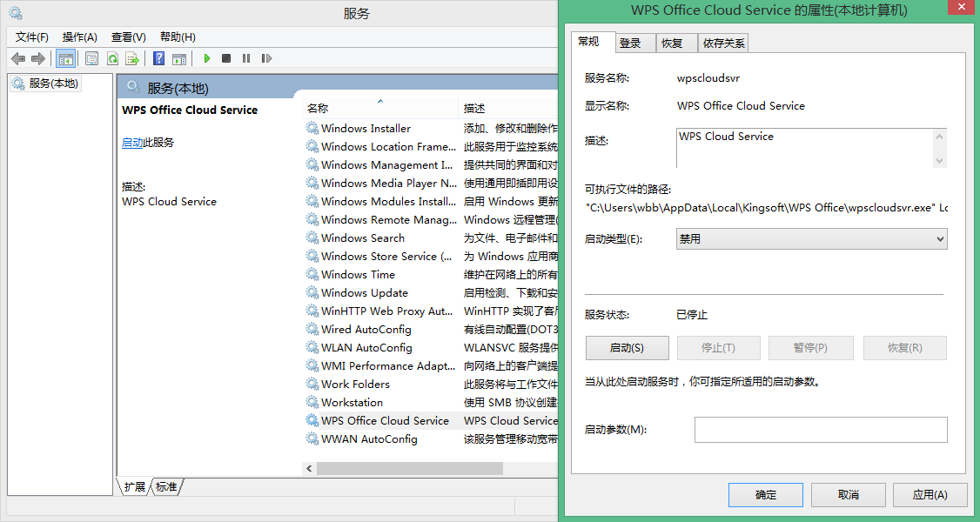This screenshot has height=522, width=980.
Task: Switch to the 登录 tab
Action: 635,43
